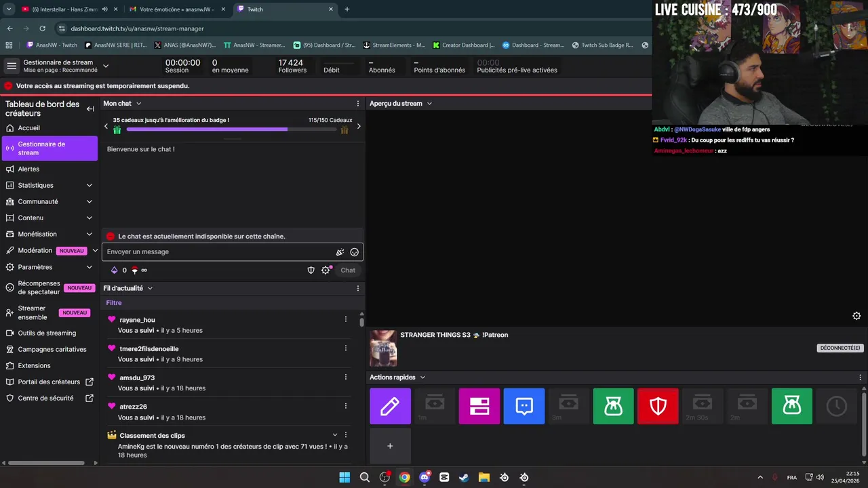The height and width of the screenshot is (488, 868).
Task: Open options for atrezz26 follow event
Action: coord(346,406)
